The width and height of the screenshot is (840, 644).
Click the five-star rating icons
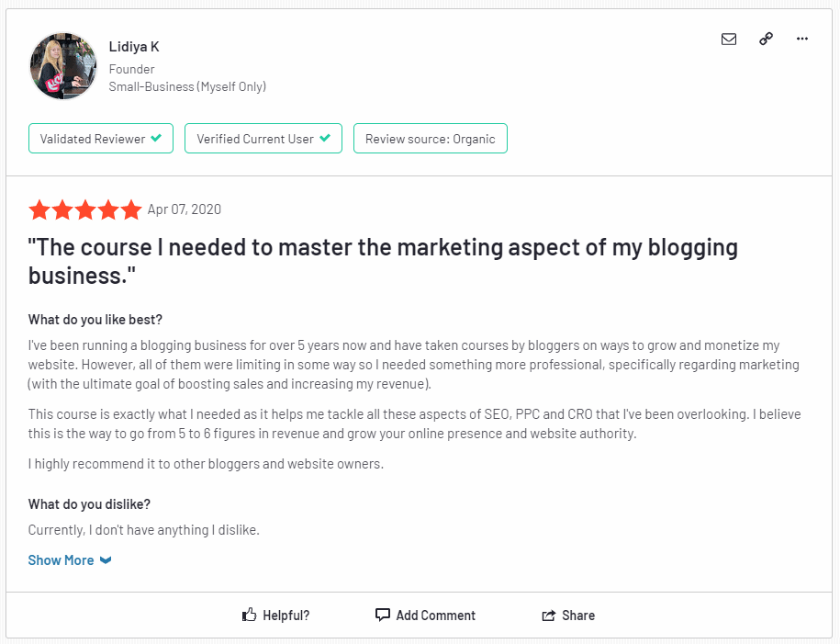click(x=85, y=209)
